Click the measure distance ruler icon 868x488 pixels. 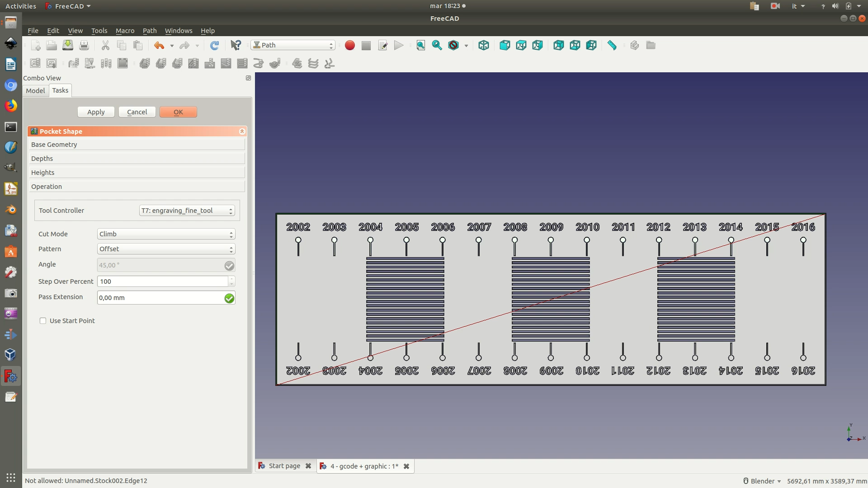tap(612, 45)
